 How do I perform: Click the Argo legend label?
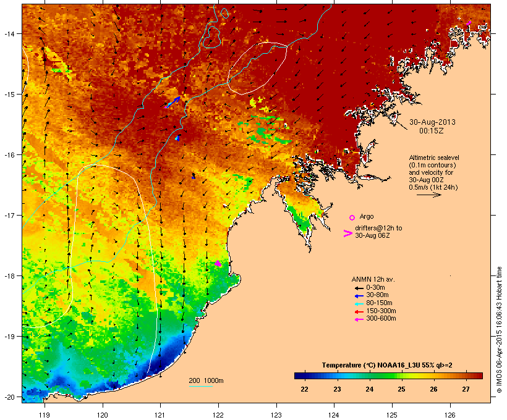pos(367,216)
